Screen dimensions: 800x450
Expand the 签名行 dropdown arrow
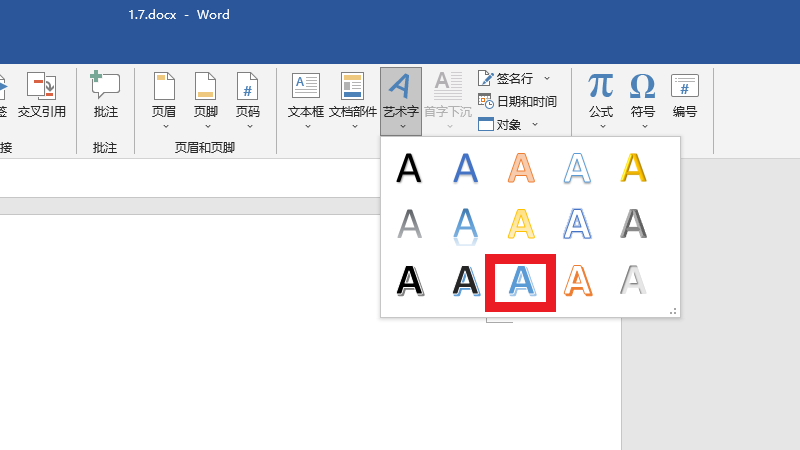(x=546, y=78)
